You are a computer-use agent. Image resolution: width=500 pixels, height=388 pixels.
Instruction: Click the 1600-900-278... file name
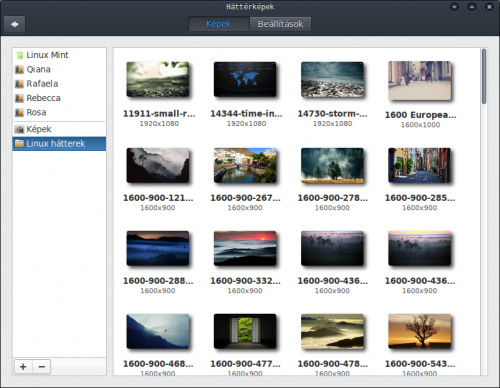[x=333, y=198]
